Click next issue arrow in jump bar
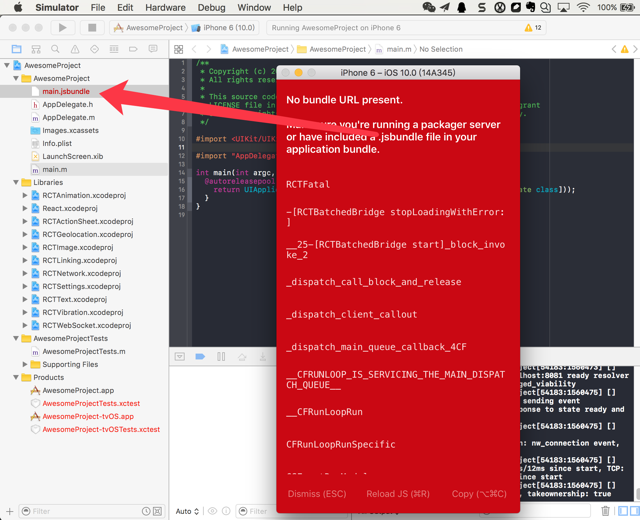 [635, 49]
